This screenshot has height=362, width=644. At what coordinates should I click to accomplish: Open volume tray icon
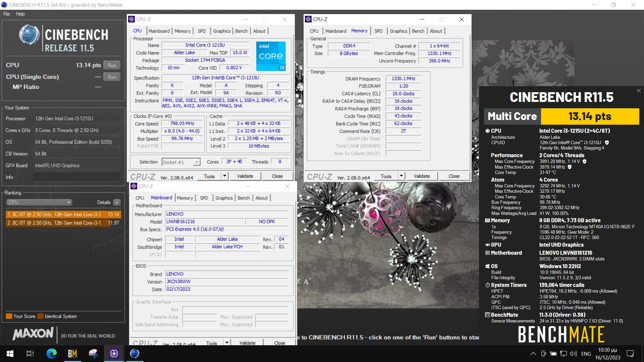(574, 354)
